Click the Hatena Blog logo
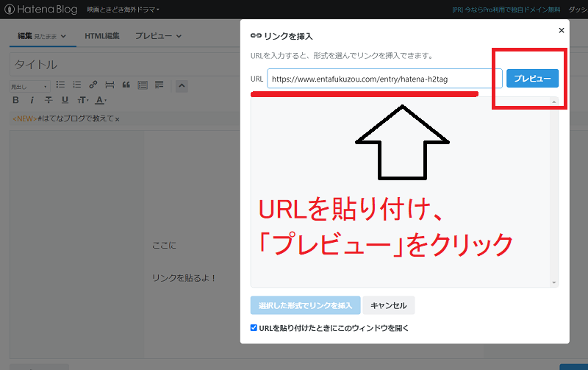Image resolution: width=588 pixels, height=370 pixels. point(41,10)
